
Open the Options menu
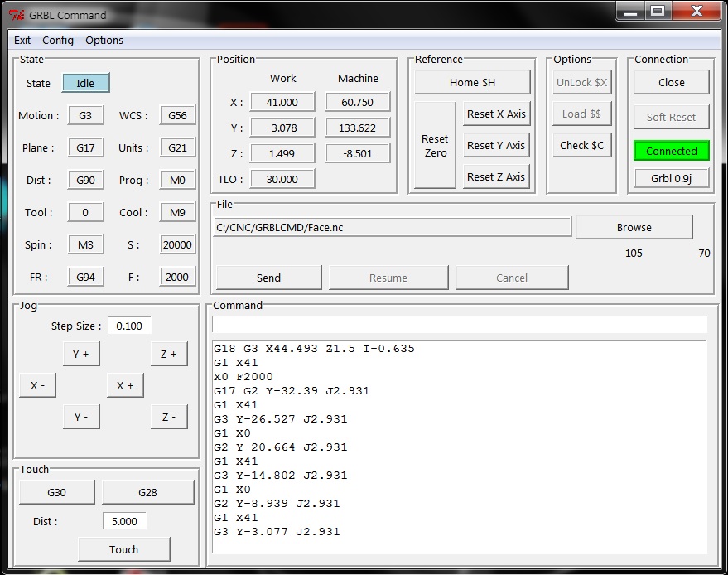click(x=104, y=41)
